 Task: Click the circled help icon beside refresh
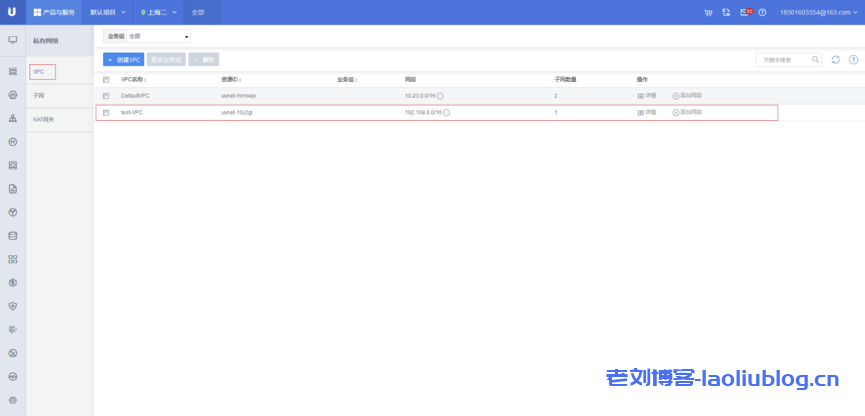coord(853,60)
